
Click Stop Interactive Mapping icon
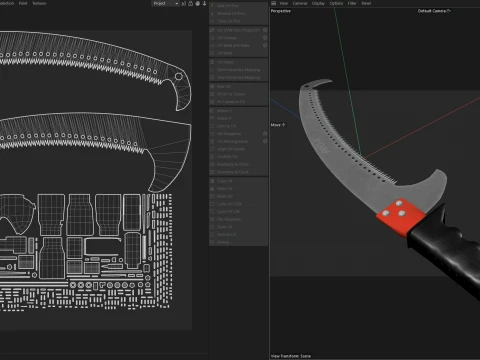click(x=212, y=77)
